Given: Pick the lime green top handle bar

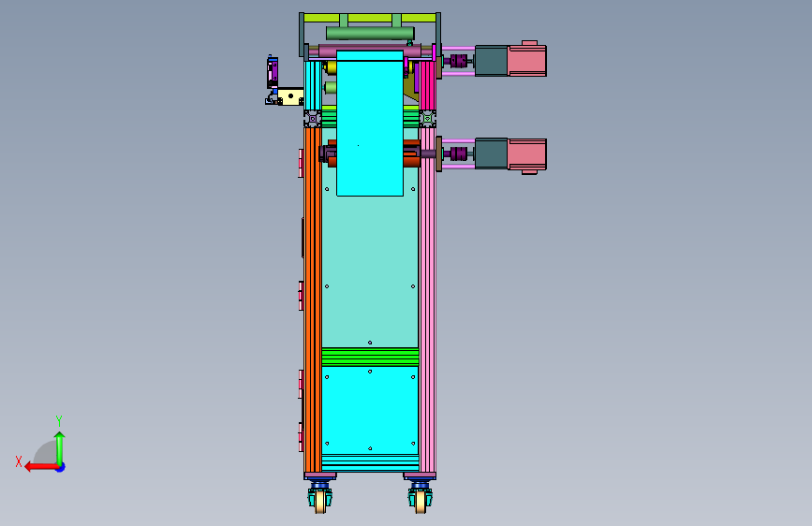Looking at the screenshot, I should pos(370,18).
